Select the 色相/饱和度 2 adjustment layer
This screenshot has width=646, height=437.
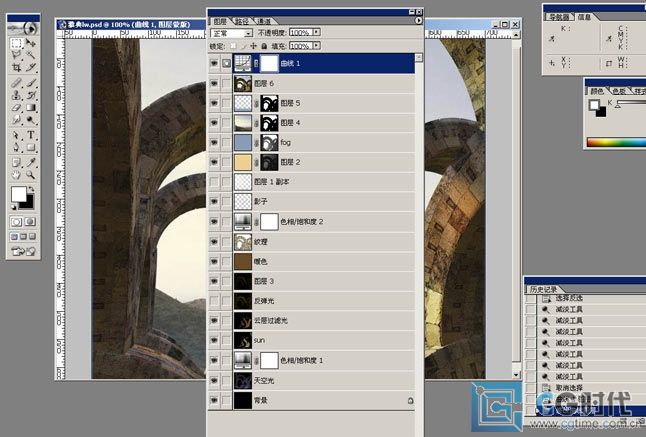click(x=312, y=222)
